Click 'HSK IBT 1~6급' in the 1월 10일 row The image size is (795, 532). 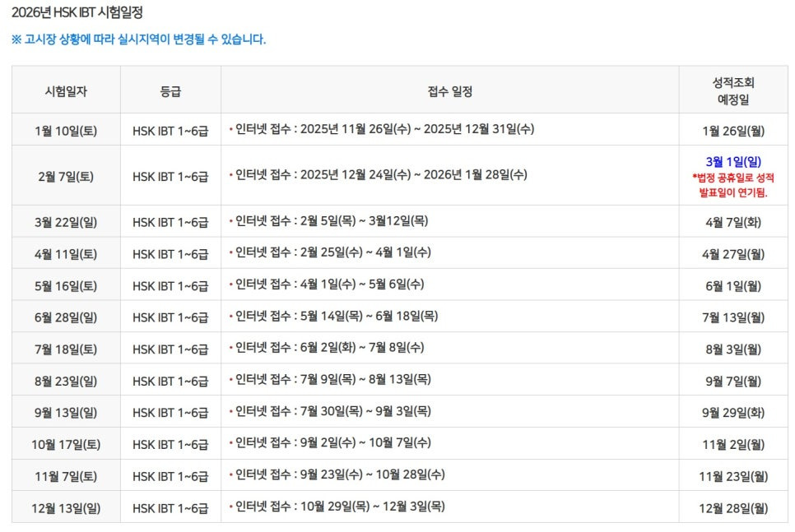(170, 131)
